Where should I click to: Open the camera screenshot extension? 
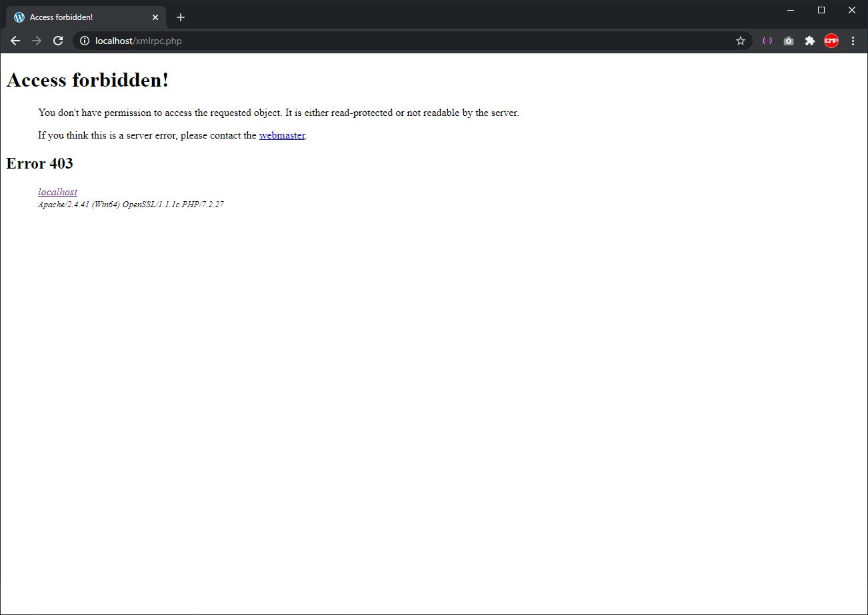point(789,41)
